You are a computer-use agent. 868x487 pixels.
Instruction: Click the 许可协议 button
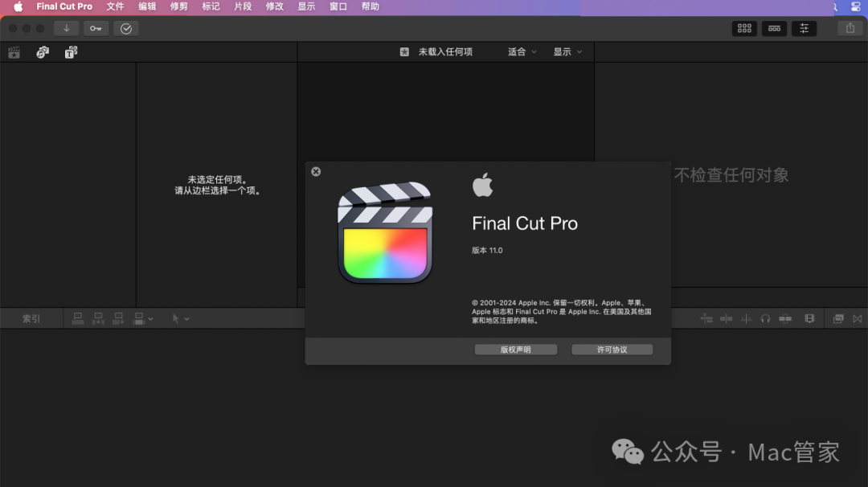(x=612, y=349)
